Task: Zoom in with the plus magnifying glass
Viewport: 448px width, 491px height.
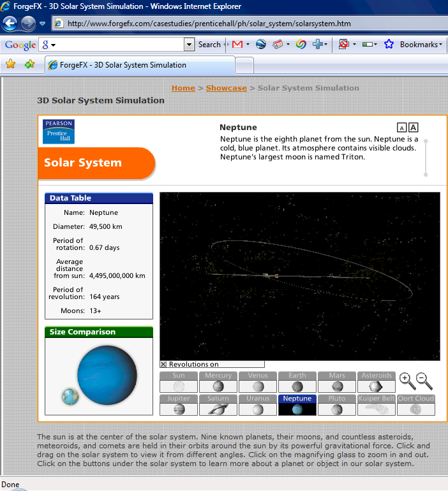Action: (407, 381)
